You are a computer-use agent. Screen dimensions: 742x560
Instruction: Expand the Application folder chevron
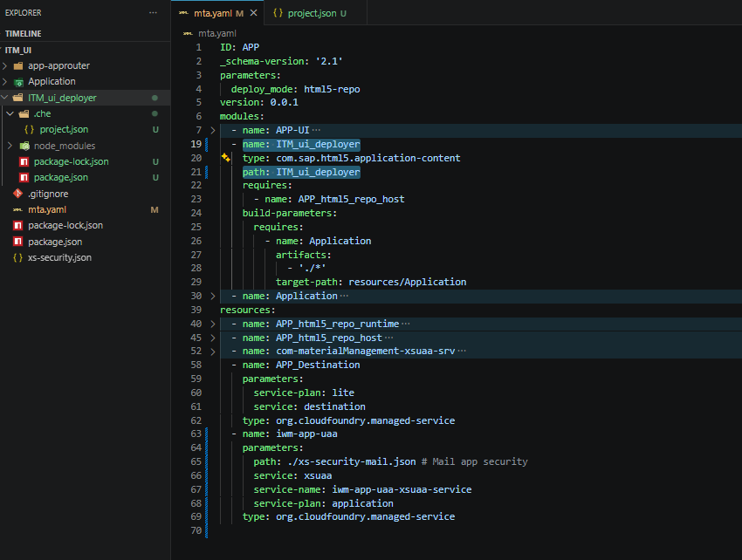[x=5, y=82]
